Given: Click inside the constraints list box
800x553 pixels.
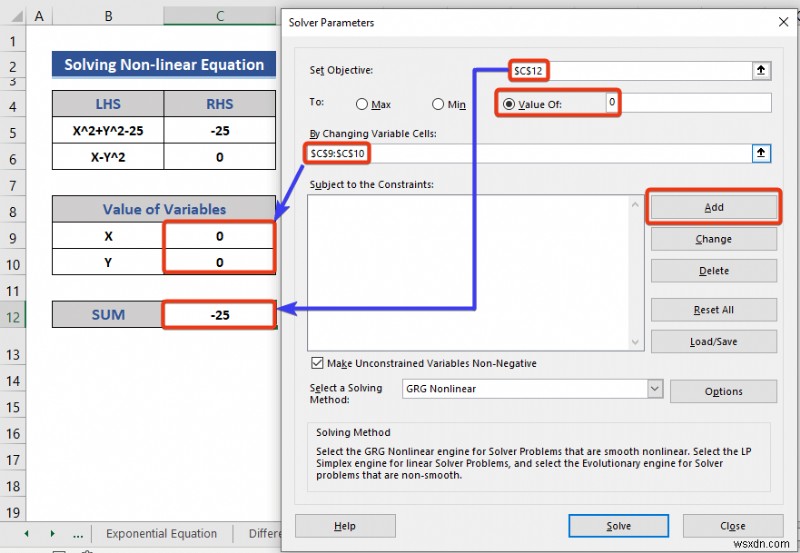Looking at the screenshot, I should tap(469, 273).
